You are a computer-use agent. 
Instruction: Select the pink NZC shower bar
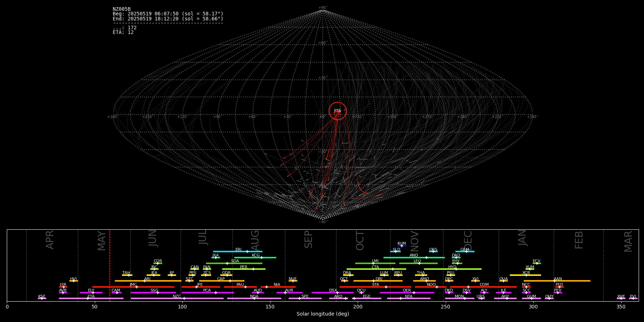click(177, 298)
